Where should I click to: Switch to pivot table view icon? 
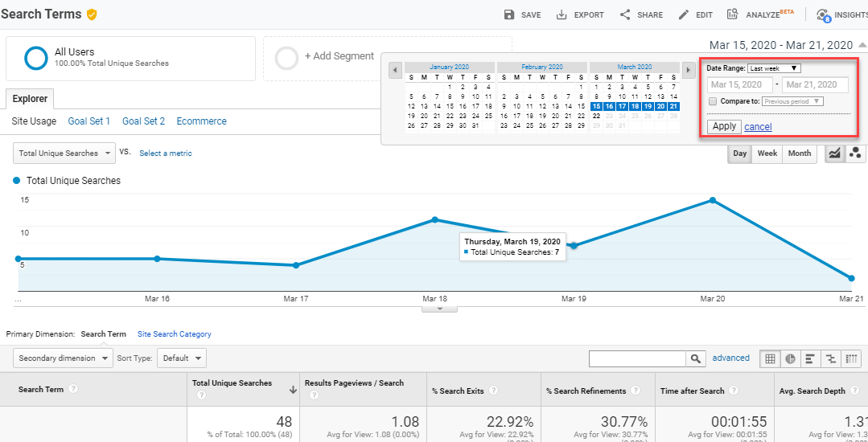pos(853,358)
